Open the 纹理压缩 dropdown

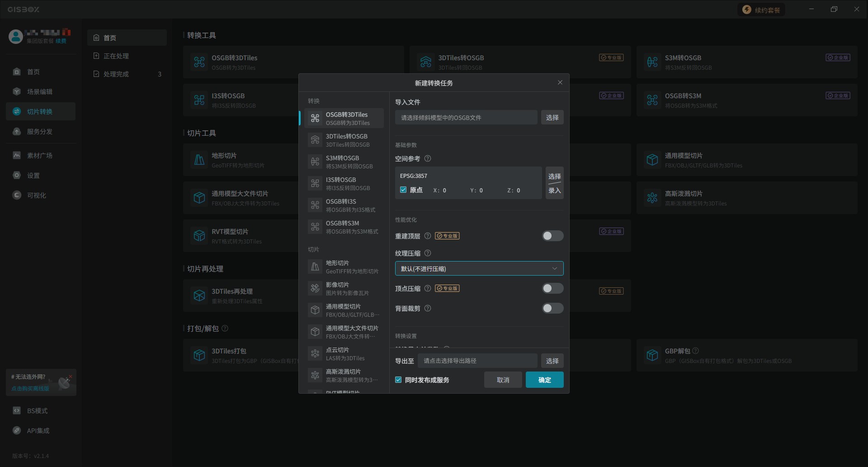[479, 269]
